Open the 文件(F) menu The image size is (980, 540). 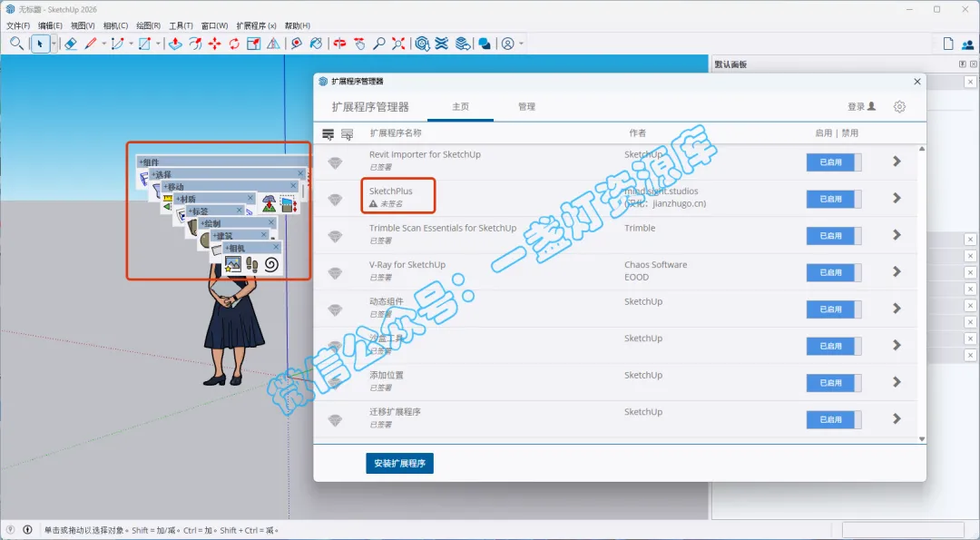[17, 25]
